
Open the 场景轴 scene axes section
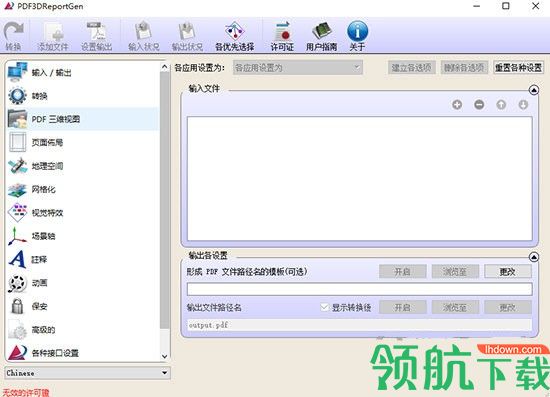tap(83, 236)
